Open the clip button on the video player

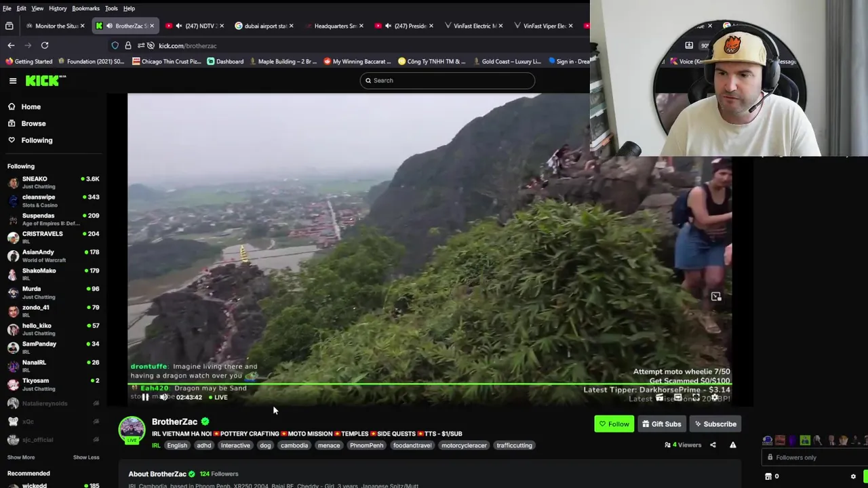point(660,397)
